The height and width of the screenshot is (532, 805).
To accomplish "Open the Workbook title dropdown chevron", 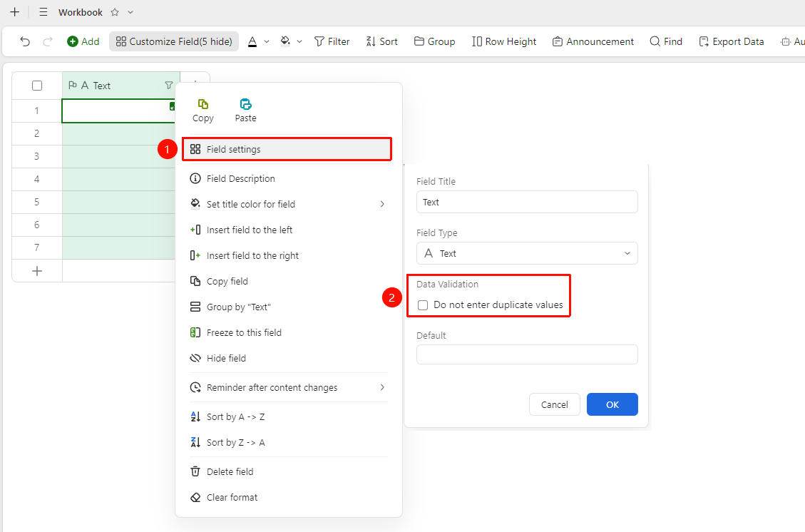I will (130, 12).
